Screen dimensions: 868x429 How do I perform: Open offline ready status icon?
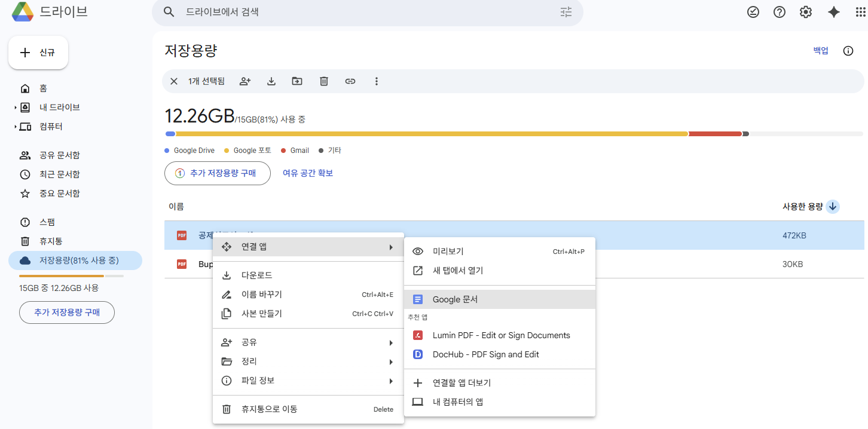[753, 12]
